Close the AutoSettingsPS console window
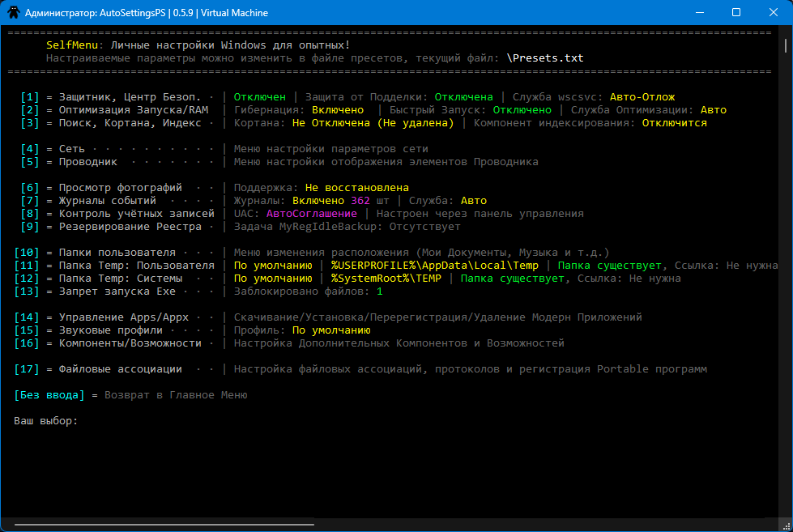This screenshot has width=793, height=532. click(774, 12)
